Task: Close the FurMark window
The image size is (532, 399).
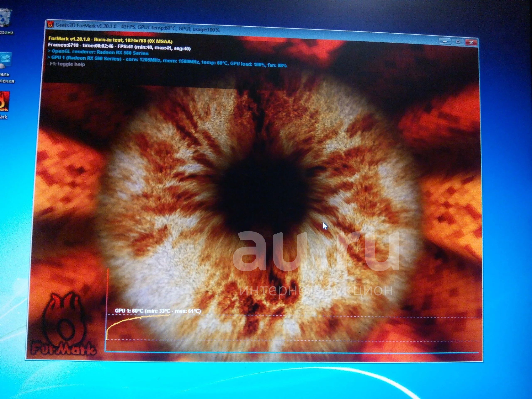Action: point(471,42)
